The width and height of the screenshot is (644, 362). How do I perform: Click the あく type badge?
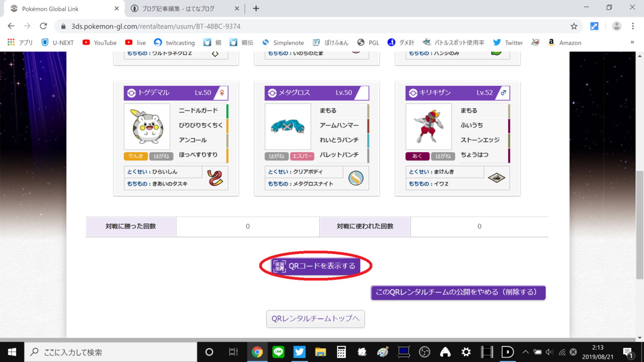pos(418,156)
